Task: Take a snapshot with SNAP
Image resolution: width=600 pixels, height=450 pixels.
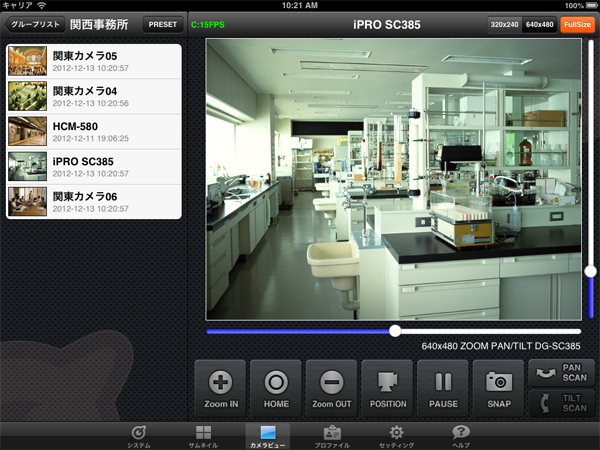Action: (498, 387)
